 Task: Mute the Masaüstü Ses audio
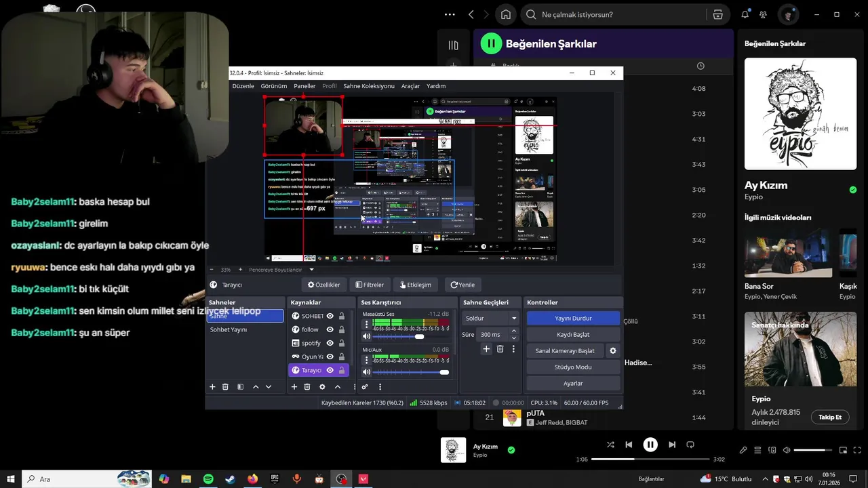367,337
